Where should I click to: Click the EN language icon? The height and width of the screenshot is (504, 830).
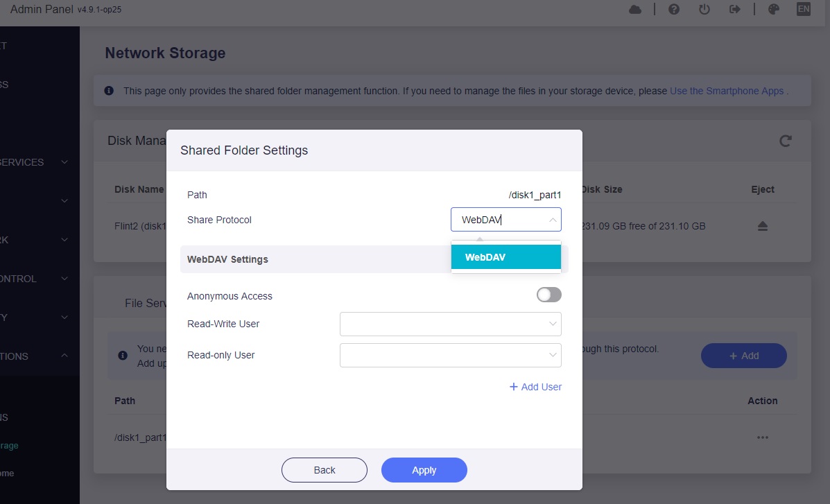(804, 9)
